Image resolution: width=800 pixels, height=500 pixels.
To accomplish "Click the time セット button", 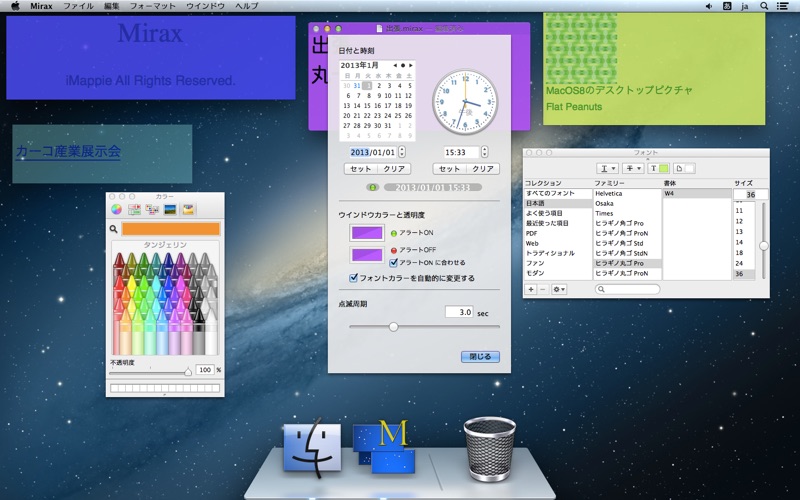I will (449, 169).
